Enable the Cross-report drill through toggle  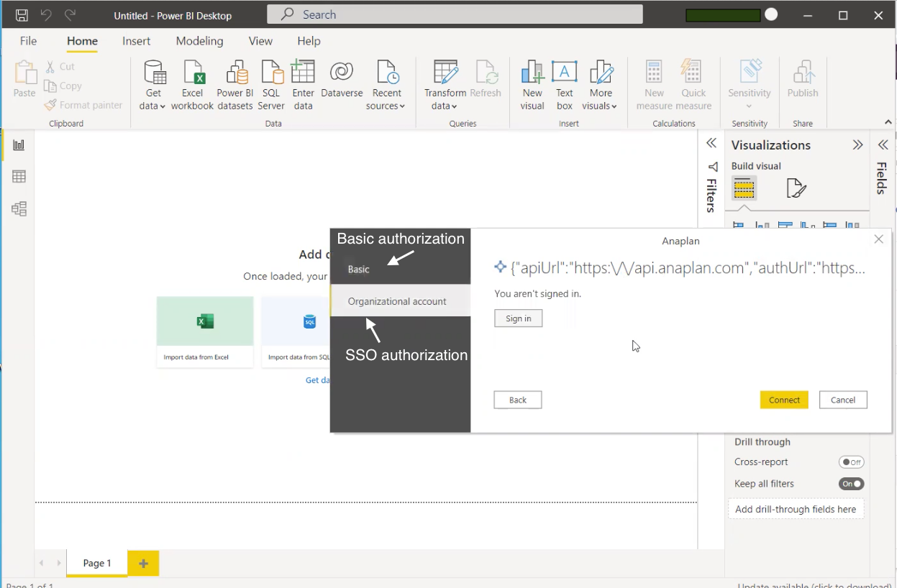tap(851, 462)
